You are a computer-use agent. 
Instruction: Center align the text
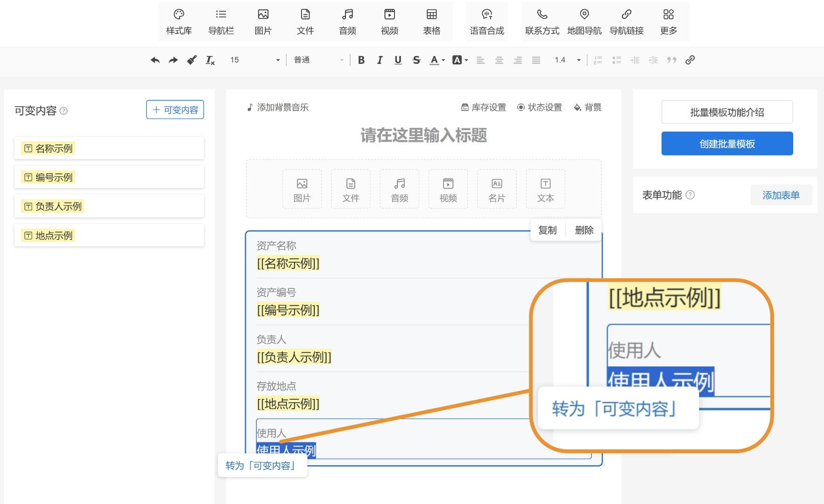point(499,60)
